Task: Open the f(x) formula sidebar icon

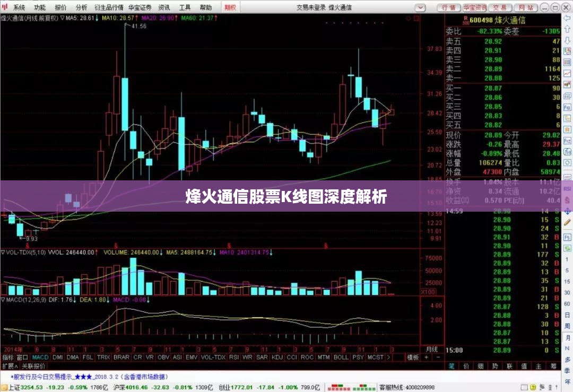Action: (567, 152)
